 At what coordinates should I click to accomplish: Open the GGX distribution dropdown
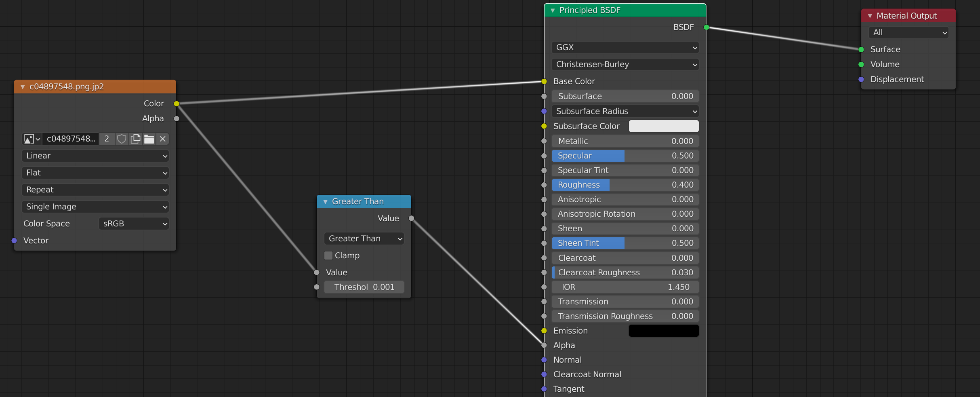pos(625,47)
